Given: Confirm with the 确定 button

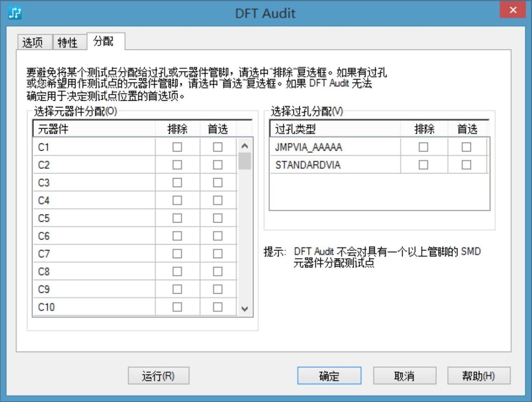Looking at the screenshot, I should pos(329,376).
